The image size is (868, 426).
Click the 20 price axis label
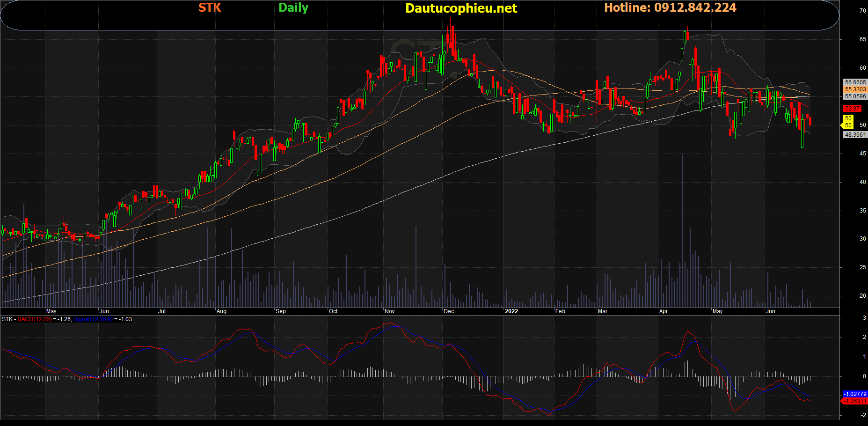click(x=863, y=296)
